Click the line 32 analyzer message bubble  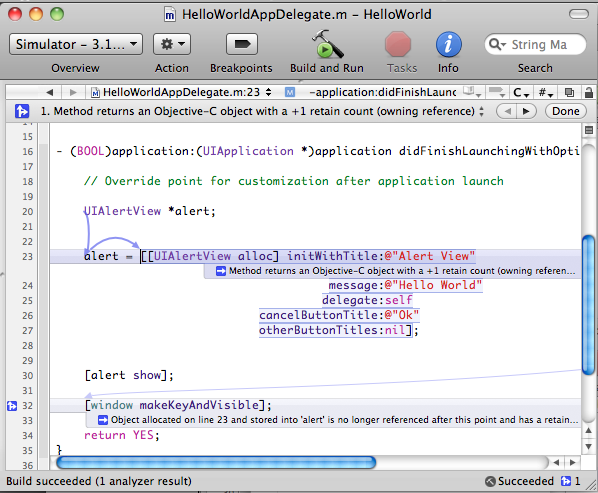[x=333, y=420]
